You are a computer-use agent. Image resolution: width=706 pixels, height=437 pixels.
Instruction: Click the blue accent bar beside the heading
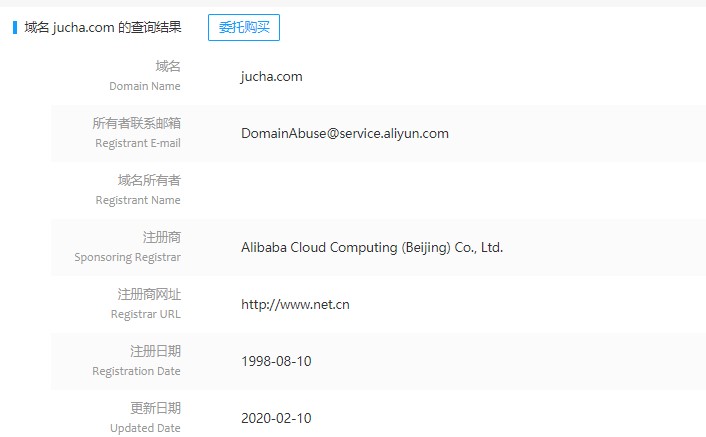point(15,27)
